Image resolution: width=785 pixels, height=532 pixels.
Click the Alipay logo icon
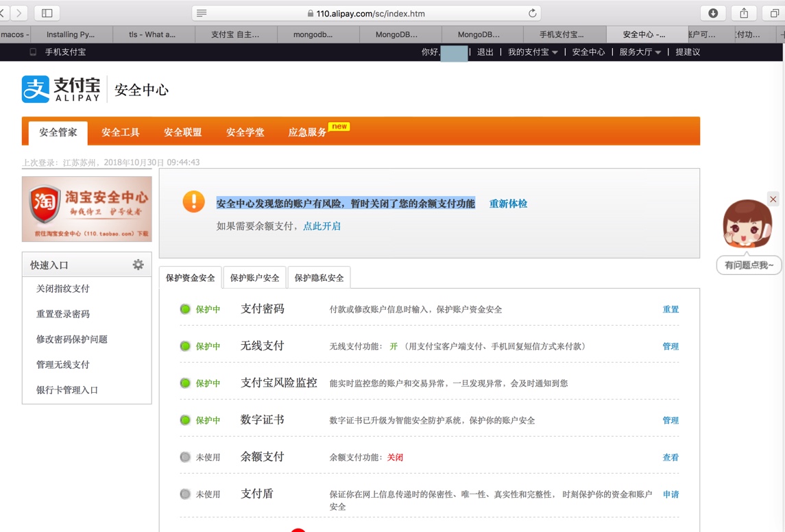[x=36, y=90]
